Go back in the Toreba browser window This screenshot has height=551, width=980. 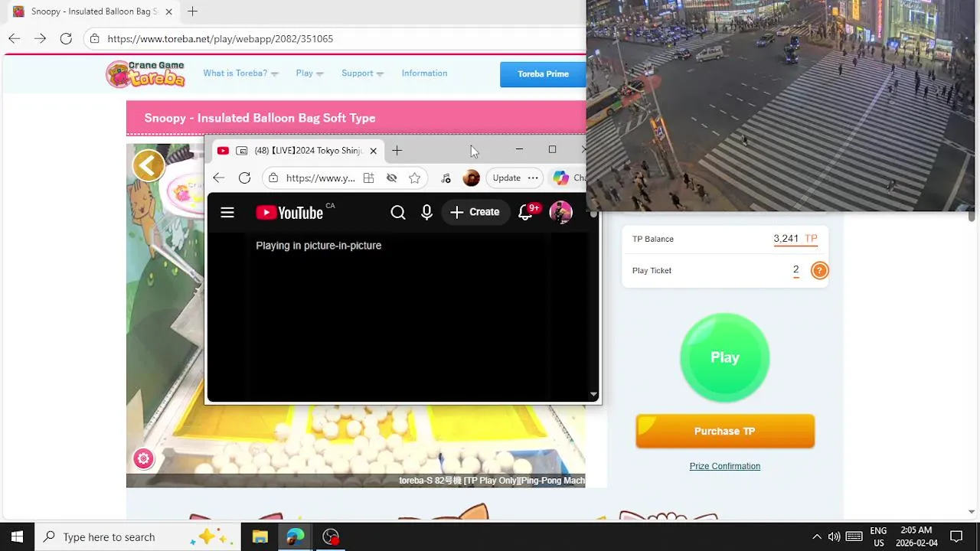(14, 38)
